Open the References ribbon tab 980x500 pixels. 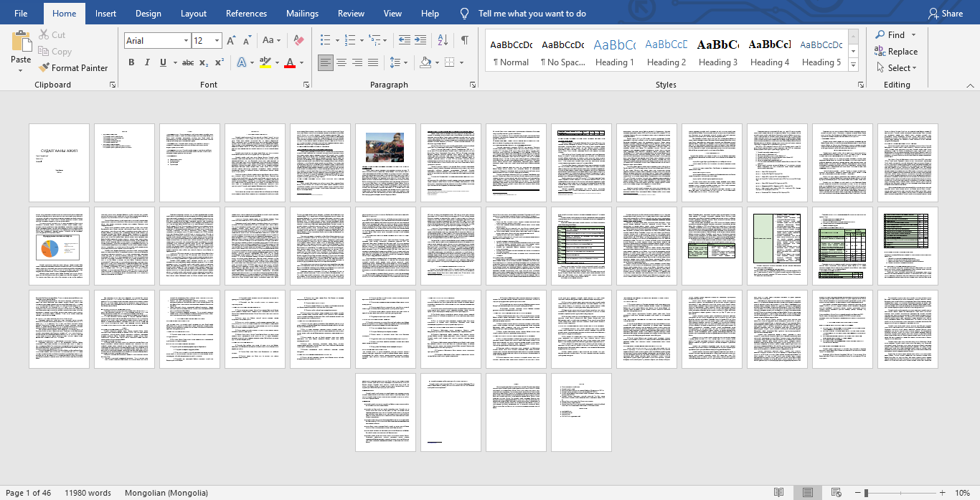click(247, 14)
